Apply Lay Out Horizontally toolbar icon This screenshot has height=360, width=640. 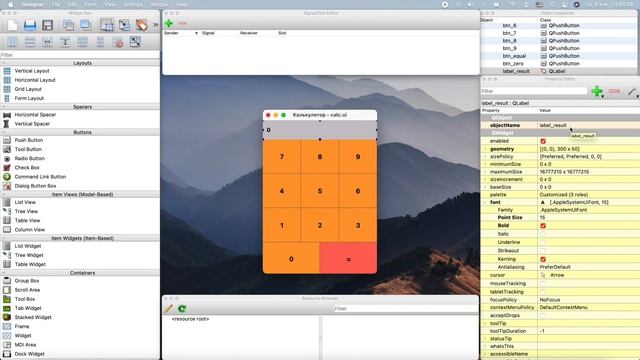click(x=13, y=42)
